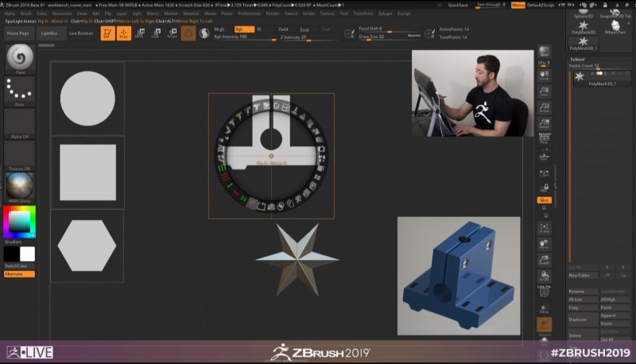The height and width of the screenshot is (364, 636).
Task: Click the main color picker square
Action: [x=19, y=221]
